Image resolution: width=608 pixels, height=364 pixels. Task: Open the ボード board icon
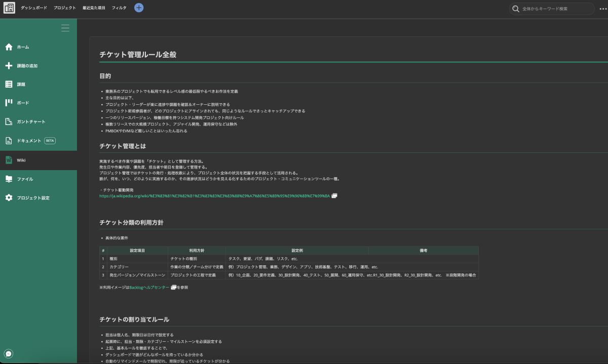click(9, 103)
